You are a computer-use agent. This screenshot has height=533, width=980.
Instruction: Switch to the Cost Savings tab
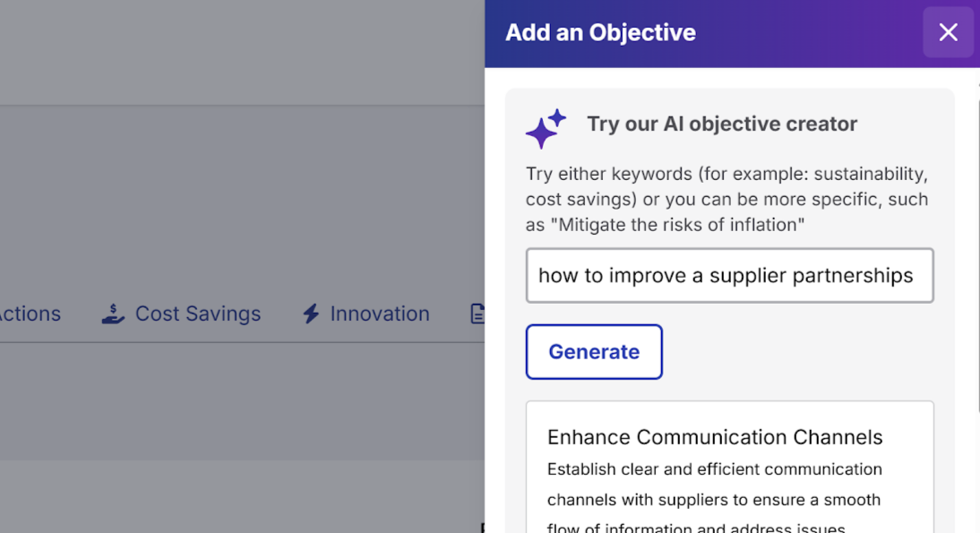(x=197, y=314)
